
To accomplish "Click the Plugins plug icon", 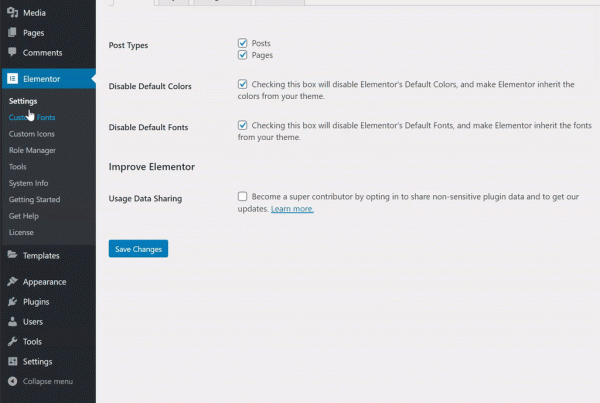I will [x=12, y=302].
